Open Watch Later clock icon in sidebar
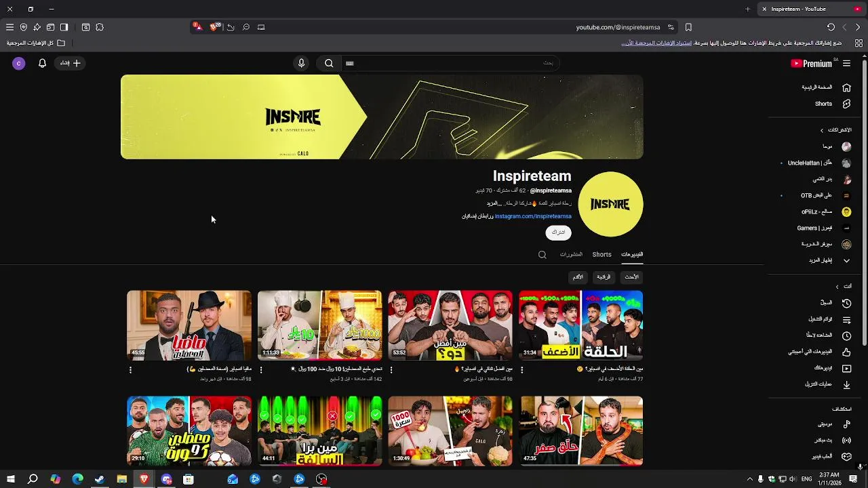The height and width of the screenshot is (488, 868). coord(846,335)
